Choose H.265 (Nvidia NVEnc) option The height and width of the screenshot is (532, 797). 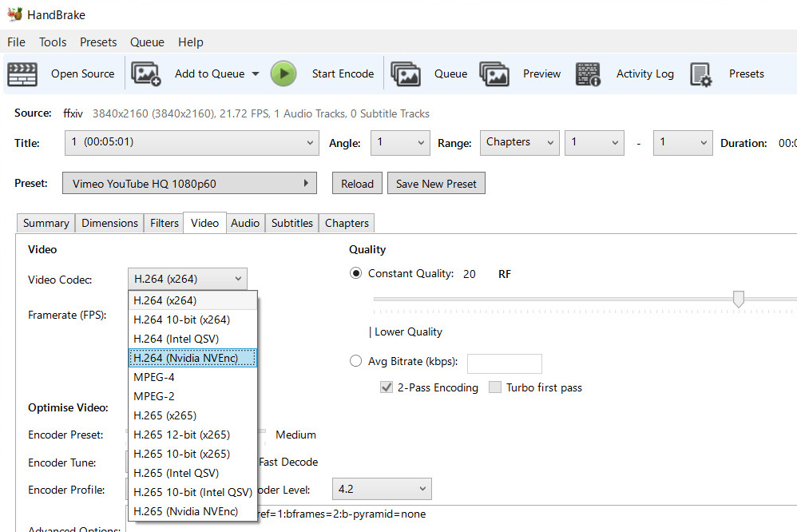[x=192, y=511]
